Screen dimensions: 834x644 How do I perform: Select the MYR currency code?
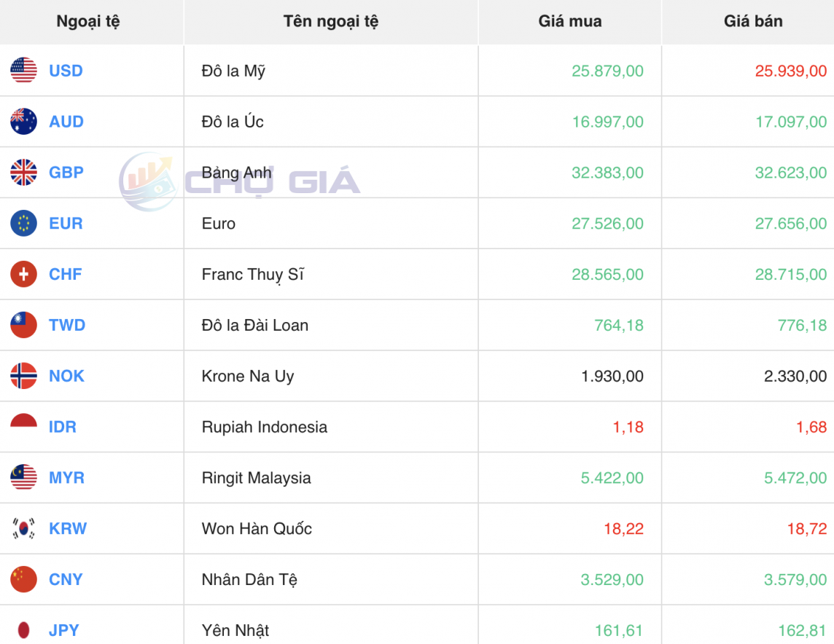pos(66,478)
